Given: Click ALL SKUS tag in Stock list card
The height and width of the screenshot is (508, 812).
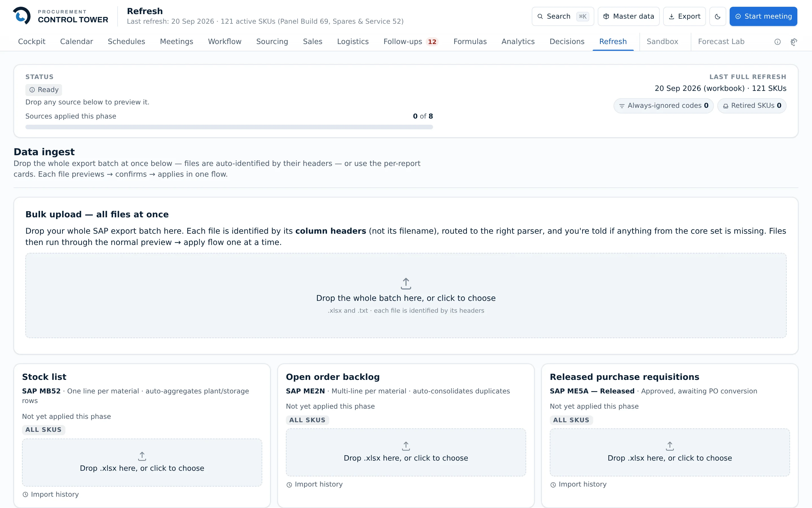Looking at the screenshot, I should [x=44, y=430].
